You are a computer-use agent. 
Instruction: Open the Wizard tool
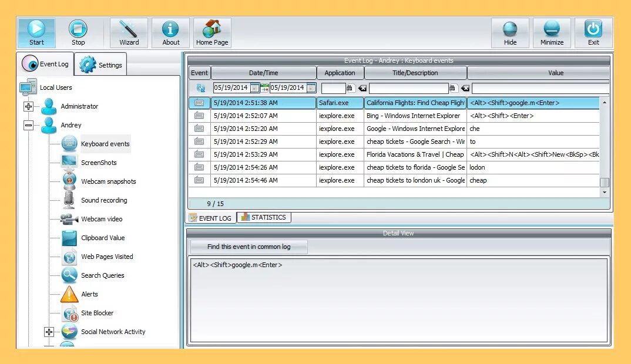[x=129, y=33]
